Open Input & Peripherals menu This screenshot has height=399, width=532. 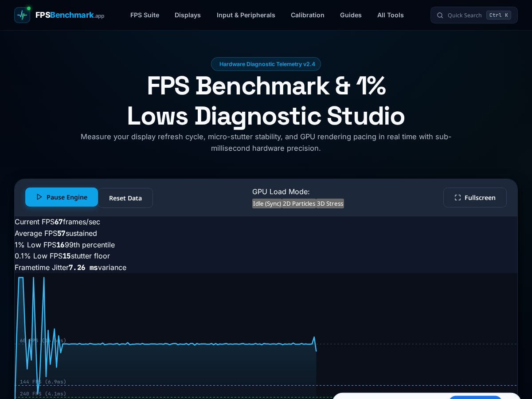246,15
